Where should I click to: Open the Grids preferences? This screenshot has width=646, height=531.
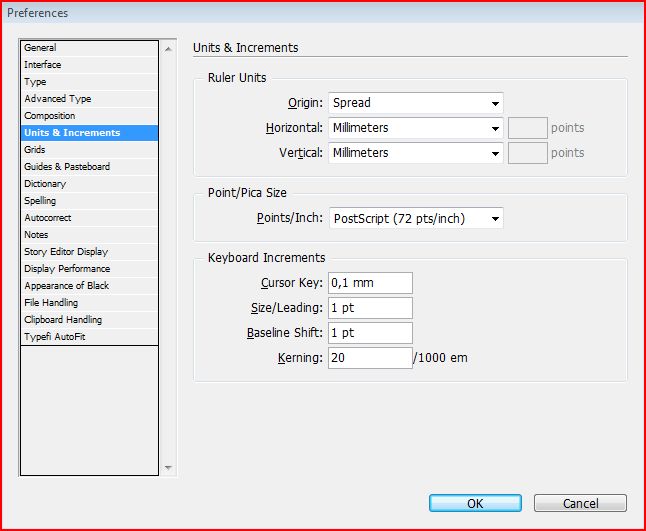(x=89, y=150)
